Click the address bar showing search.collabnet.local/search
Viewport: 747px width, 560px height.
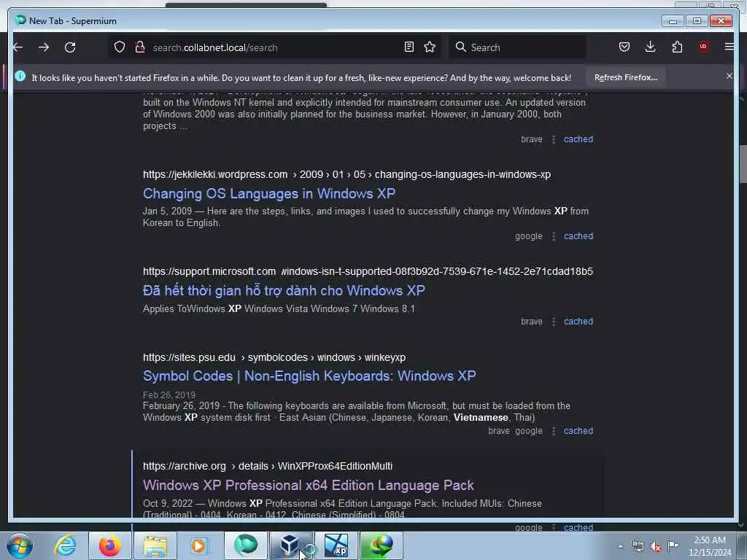[276, 47]
